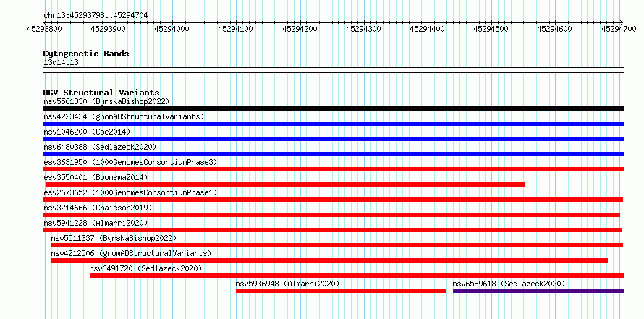Open the nsv6480388 (Sedlazeck2020) label
This screenshot has height=319, width=644.
[x=100, y=147]
